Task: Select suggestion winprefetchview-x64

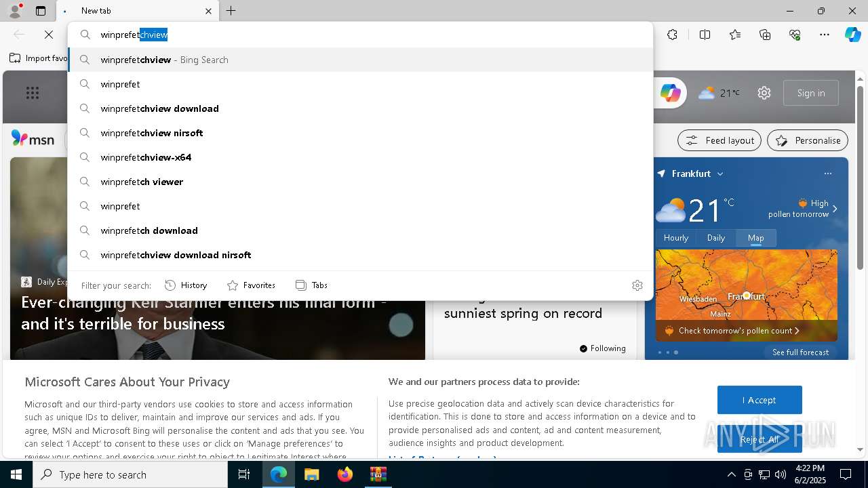Action: (x=361, y=157)
